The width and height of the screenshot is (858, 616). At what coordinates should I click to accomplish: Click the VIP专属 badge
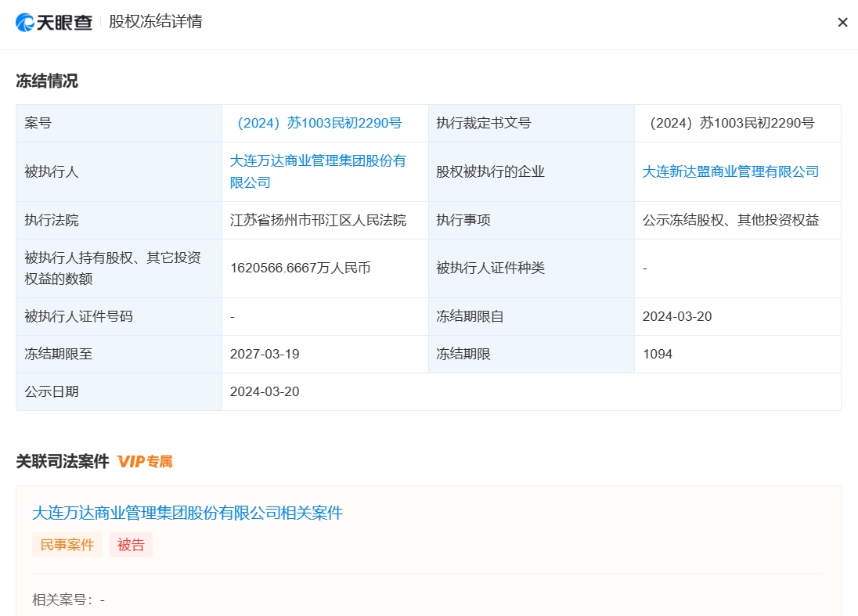pos(145,462)
